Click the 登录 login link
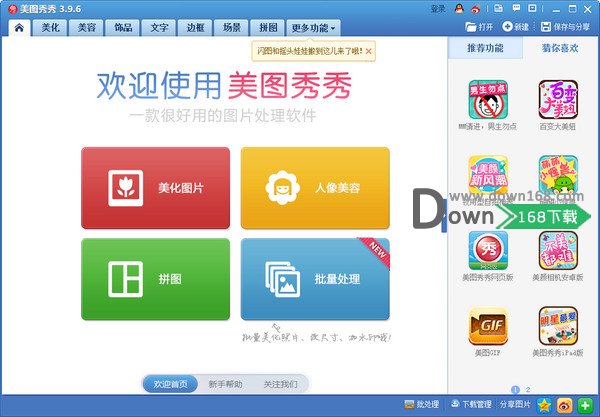The image size is (600, 417). (x=438, y=9)
